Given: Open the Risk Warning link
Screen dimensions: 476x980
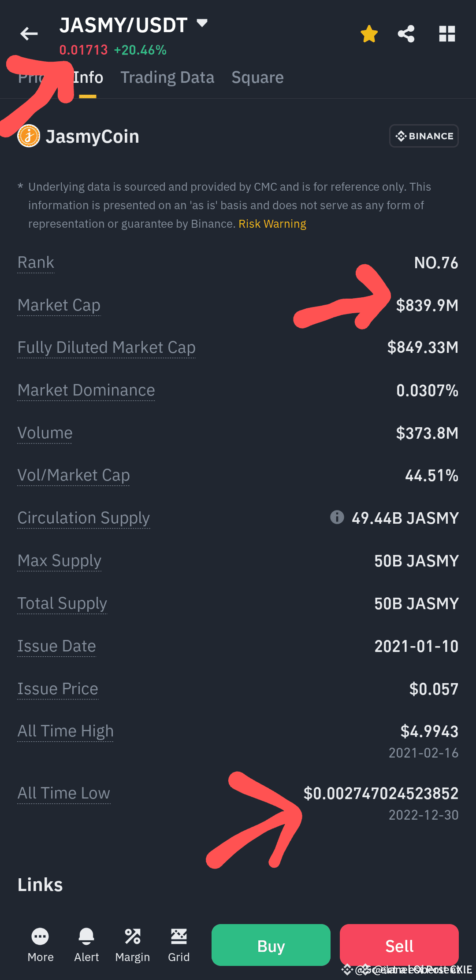Looking at the screenshot, I should [272, 224].
